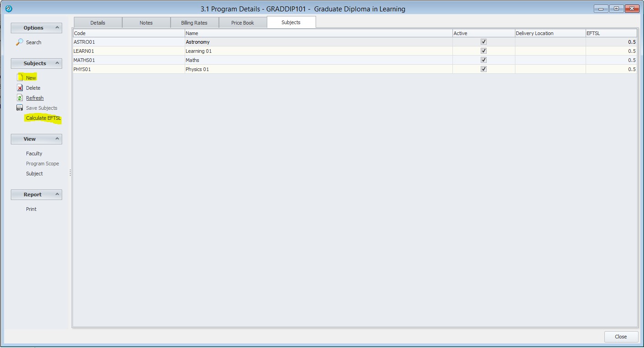Click the application logo in title bar
Screen dimensions: 644x348
[9, 9]
